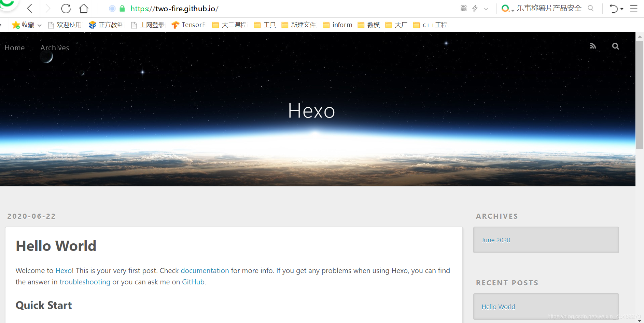Image resolution: width=644 pixels, height=323 pixels.
Task: Open the TensorFlow bookmark
Action: point(189,25)
